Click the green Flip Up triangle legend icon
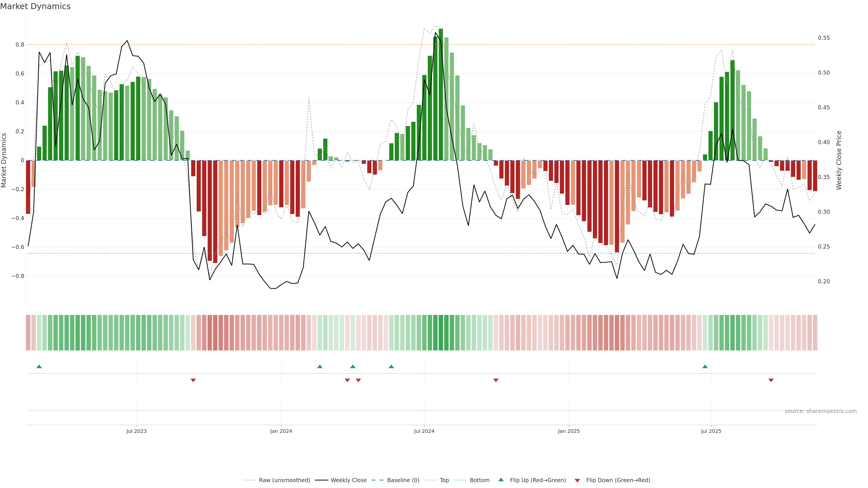This screenshot has width=868, height=488. tap(501, 480)
